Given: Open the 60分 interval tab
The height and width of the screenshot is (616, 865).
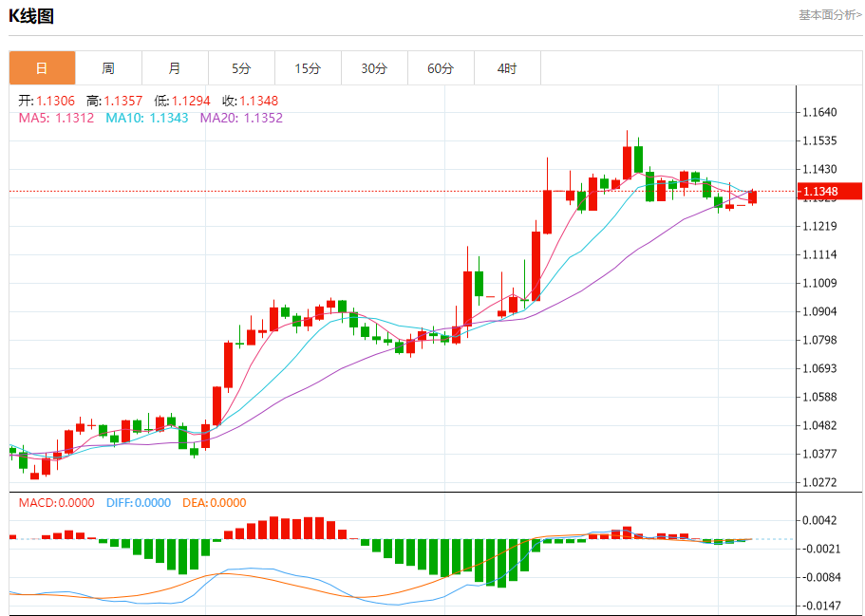Looking at the screenshot, I should coord(441,68).
